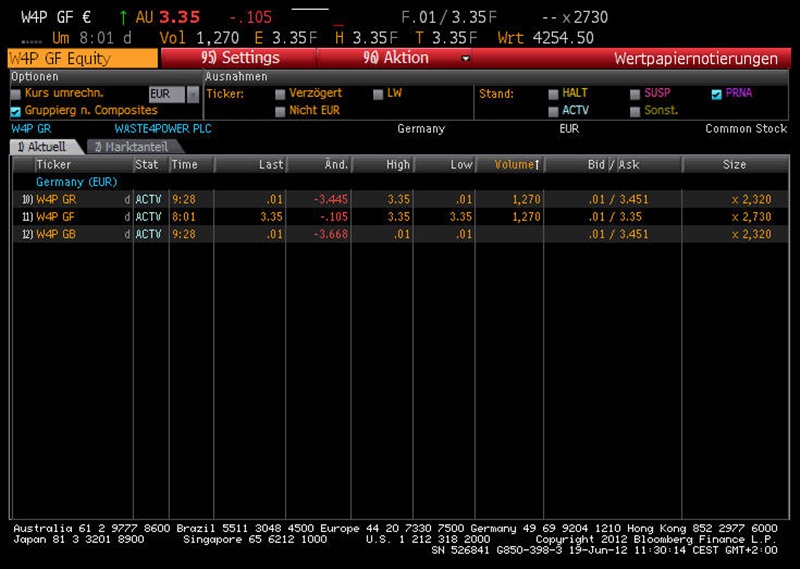
Task: Enable the HALT status filter
Action: [x=554, y=94]
